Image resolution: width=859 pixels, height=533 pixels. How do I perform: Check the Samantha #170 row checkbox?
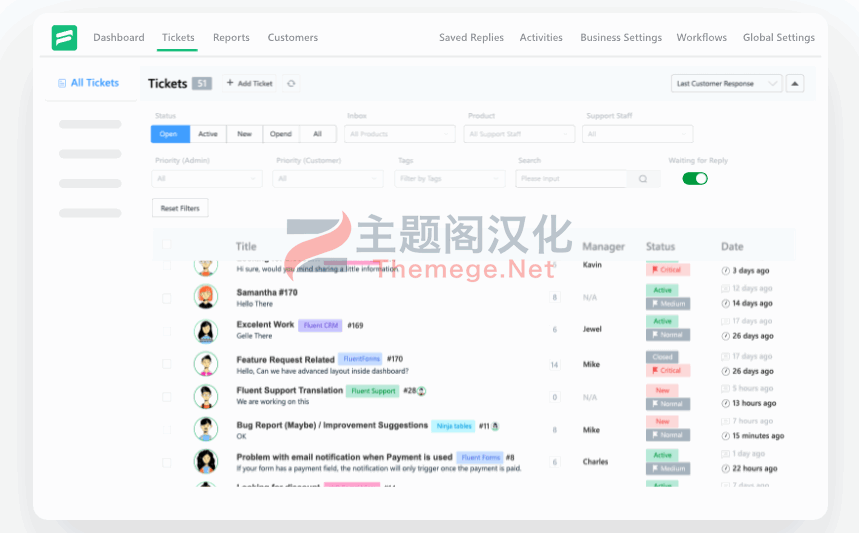(167, 298)
